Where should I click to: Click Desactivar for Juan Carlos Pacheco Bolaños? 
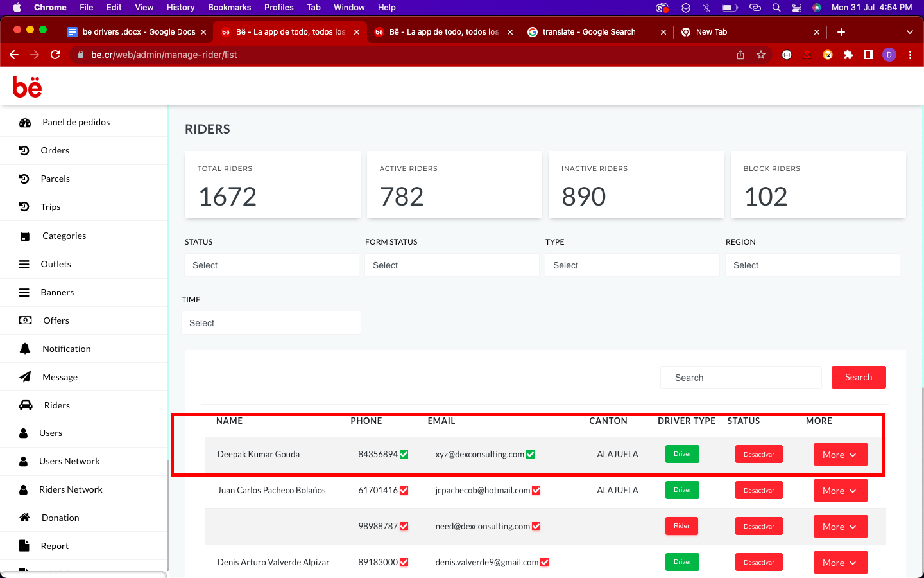point(758,491)
